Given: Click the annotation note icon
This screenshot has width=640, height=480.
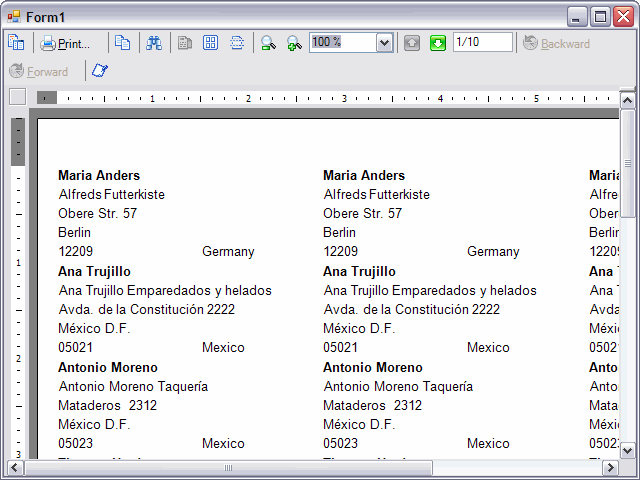Looking at the screenshot, I should point(100,71).
